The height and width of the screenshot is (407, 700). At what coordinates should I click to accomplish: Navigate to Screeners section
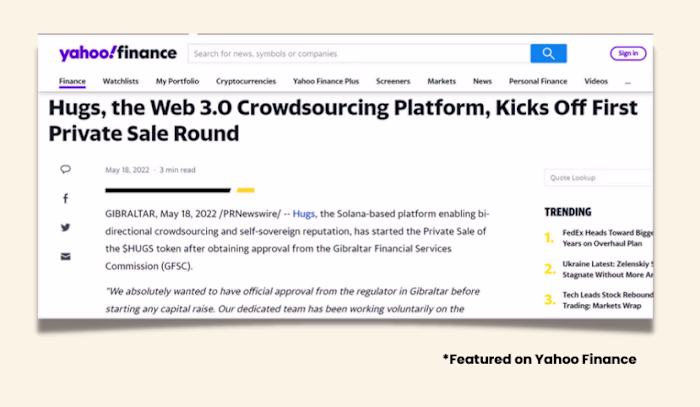(x=393, y=81)
